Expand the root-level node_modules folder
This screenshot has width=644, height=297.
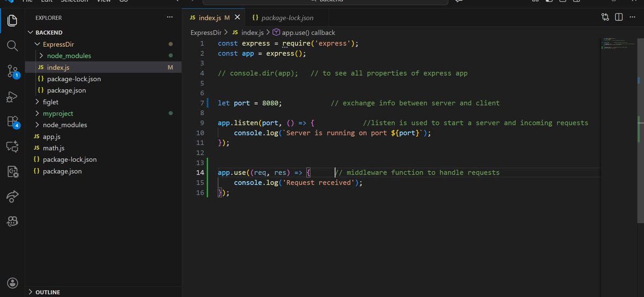click(38, 125)
